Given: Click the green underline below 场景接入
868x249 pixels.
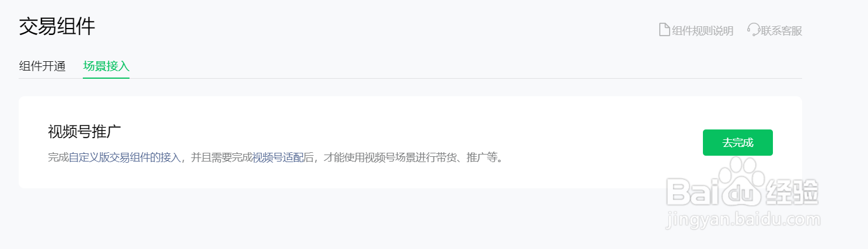Looking at the screenshot, I should (x=106, y=78).
